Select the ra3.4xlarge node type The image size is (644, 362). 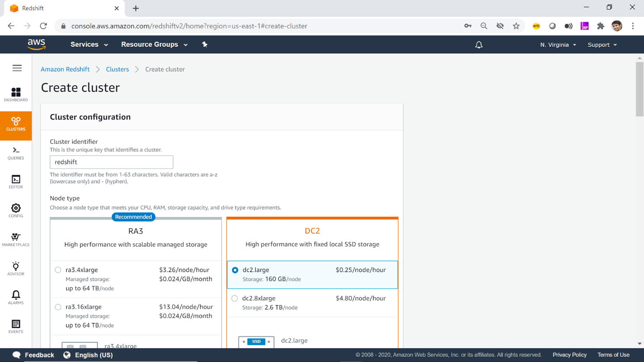coord(58,270)
